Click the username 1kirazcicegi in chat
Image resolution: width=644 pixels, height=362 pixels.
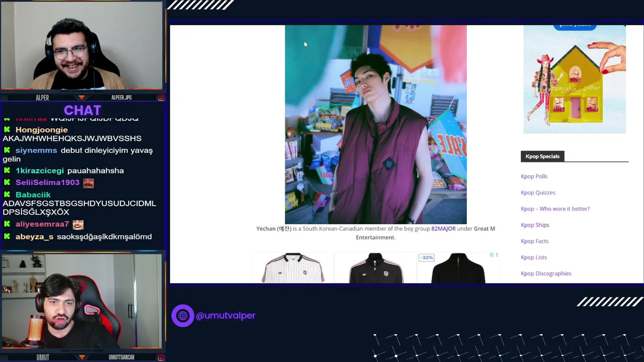[x=40, y=170]
